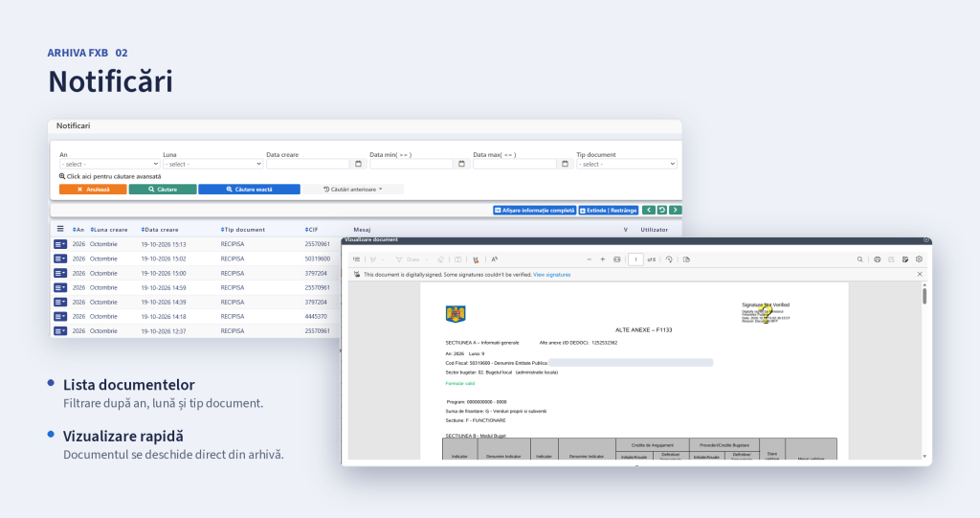Open row actions menu for 19-10-2026 15:02

point(60,259)
